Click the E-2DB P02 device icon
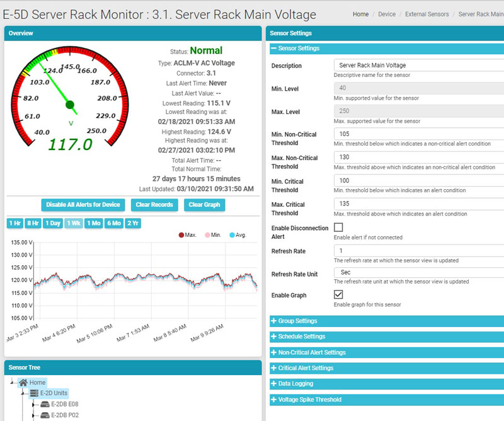Screen dimensions: 504x421 pos(45,415)
